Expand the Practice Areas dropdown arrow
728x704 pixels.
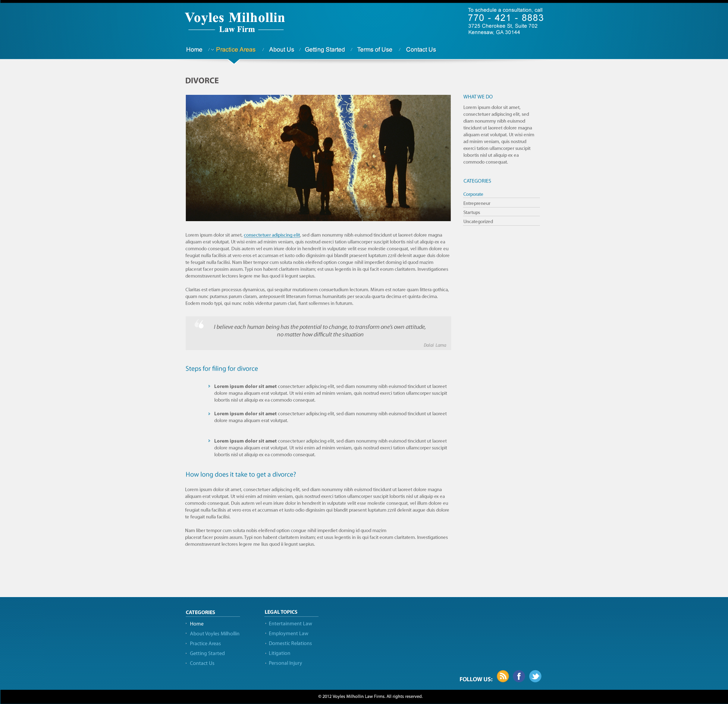212,50
